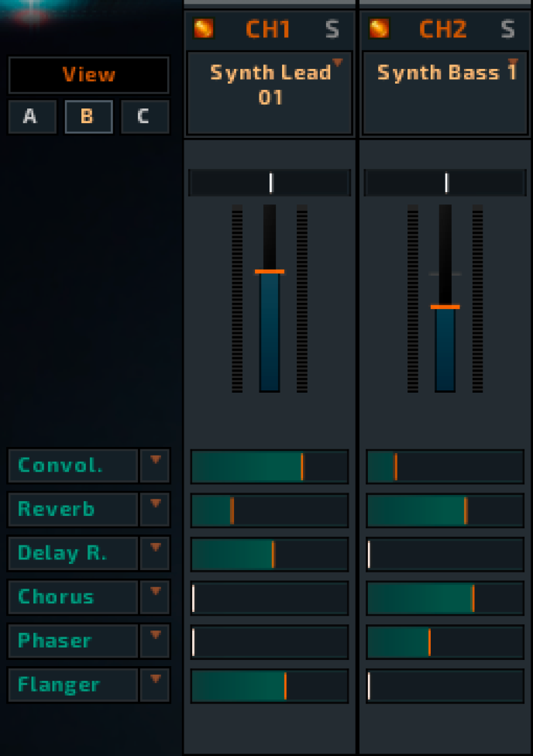
Task: Click the orange power icon on CH1
Action: coord(204,29)
